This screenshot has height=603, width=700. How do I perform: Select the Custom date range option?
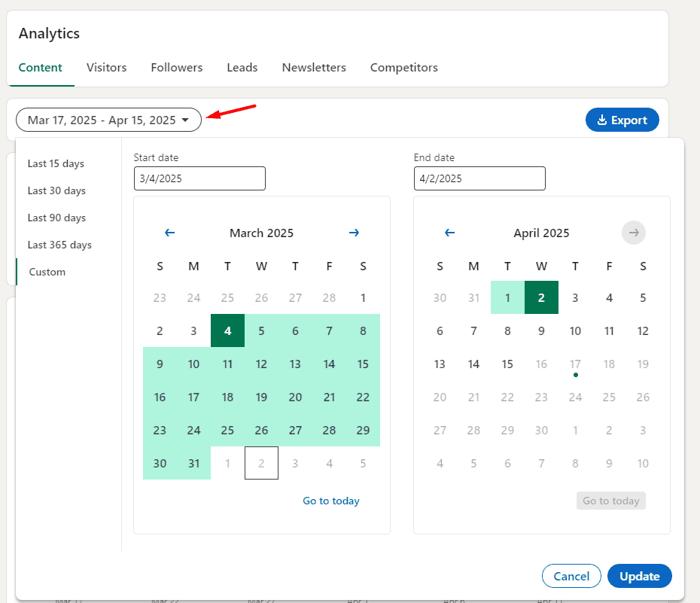click(x=47, y=273)
